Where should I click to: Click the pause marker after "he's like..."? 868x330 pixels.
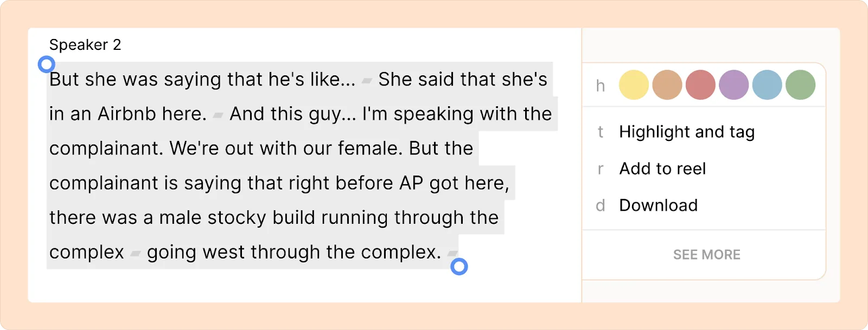point(367,81)
